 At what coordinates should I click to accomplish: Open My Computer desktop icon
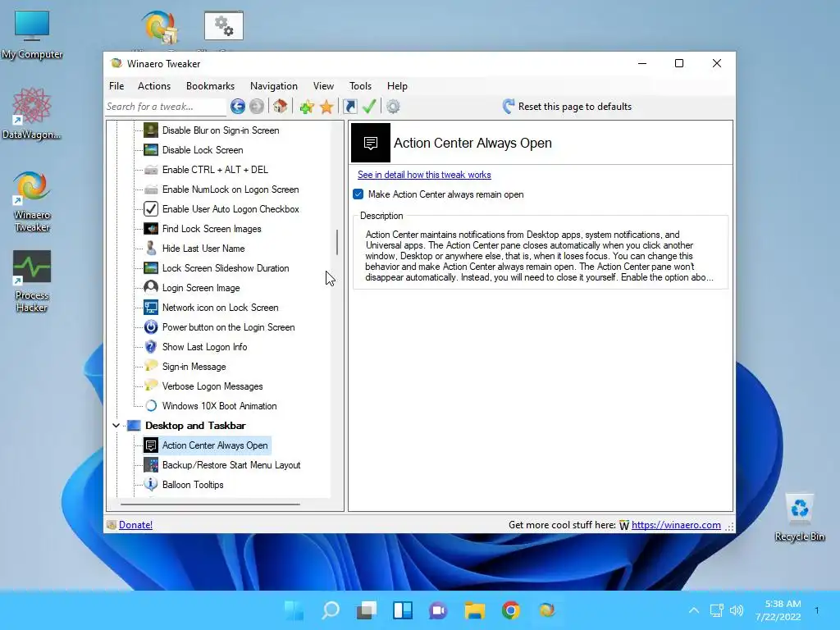32,34
